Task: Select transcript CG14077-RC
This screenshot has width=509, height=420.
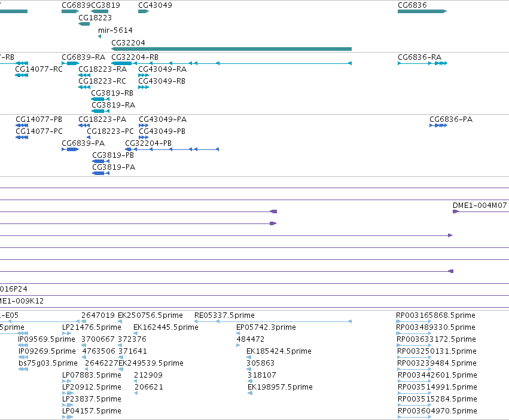Action: click(x=39, y=69)
